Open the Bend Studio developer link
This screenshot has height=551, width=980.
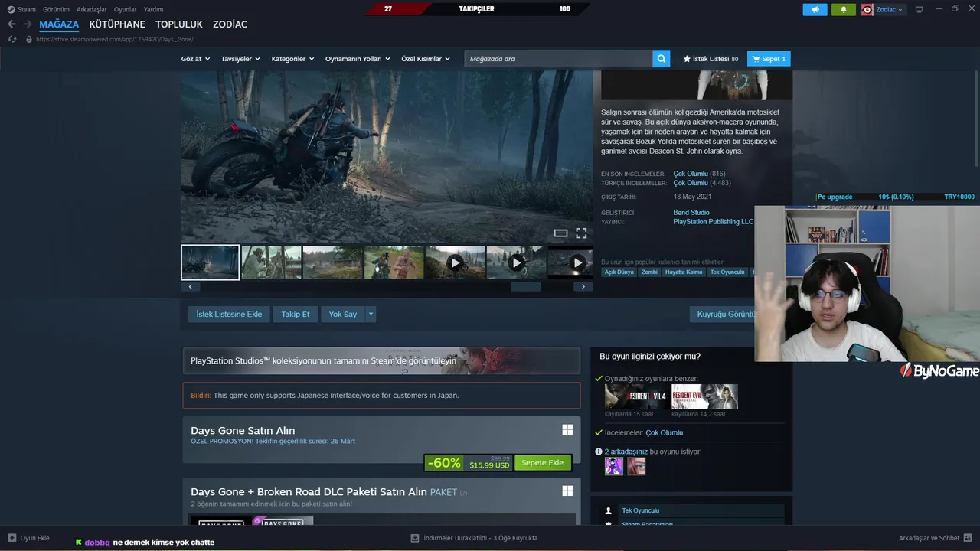click(x=691, y=213)
